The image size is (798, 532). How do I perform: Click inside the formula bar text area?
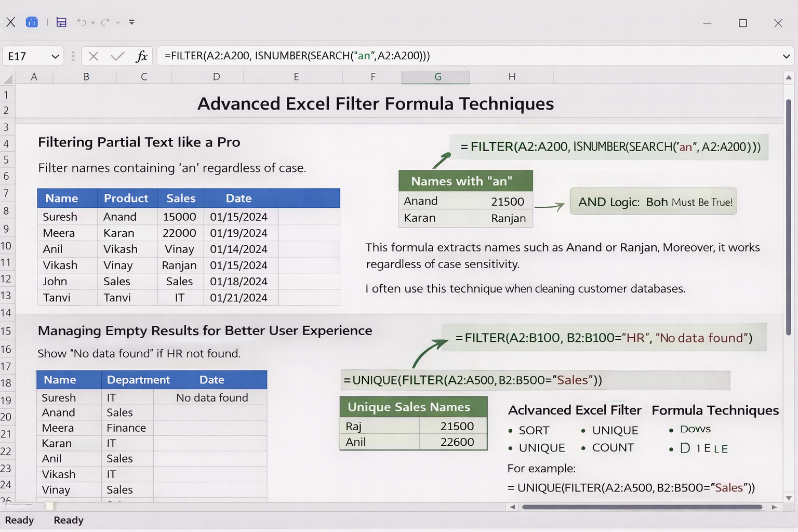364,56
